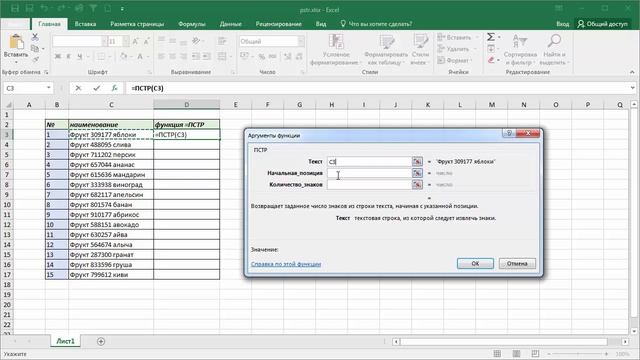
Task: Open Format as Table (Форматировать как таблицу)
Action: coord(385,50)
